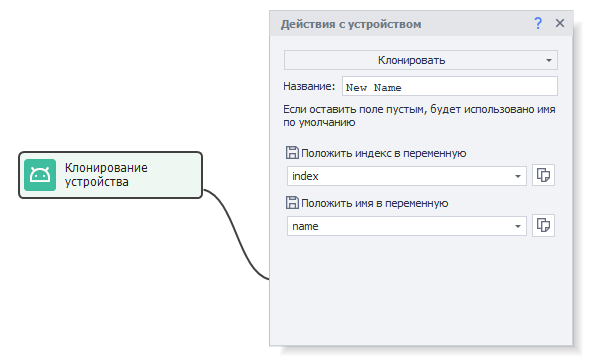The image size is (590, 360).
Task: Click the Действия с устройством panel title
Action: point(351,24)
